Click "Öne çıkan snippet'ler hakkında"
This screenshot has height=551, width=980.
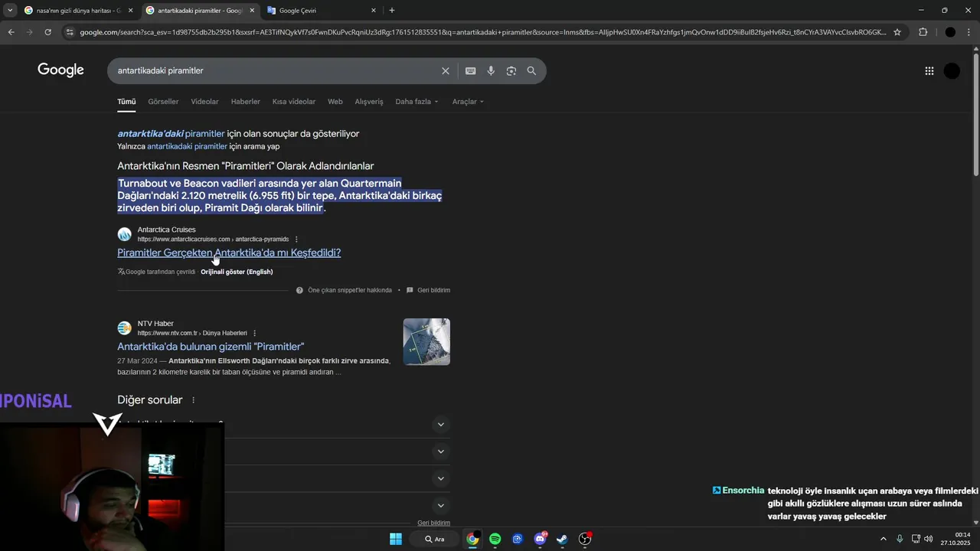coord(349,290)
